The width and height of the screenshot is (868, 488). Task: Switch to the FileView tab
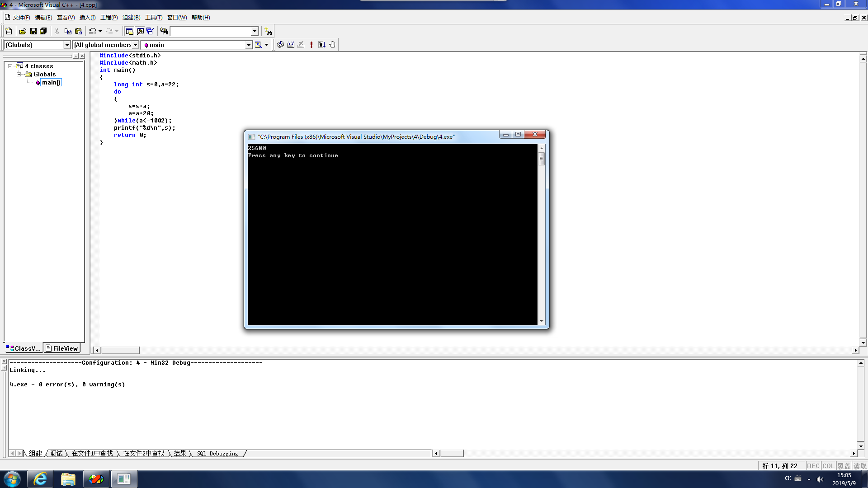tap(62, 348)
